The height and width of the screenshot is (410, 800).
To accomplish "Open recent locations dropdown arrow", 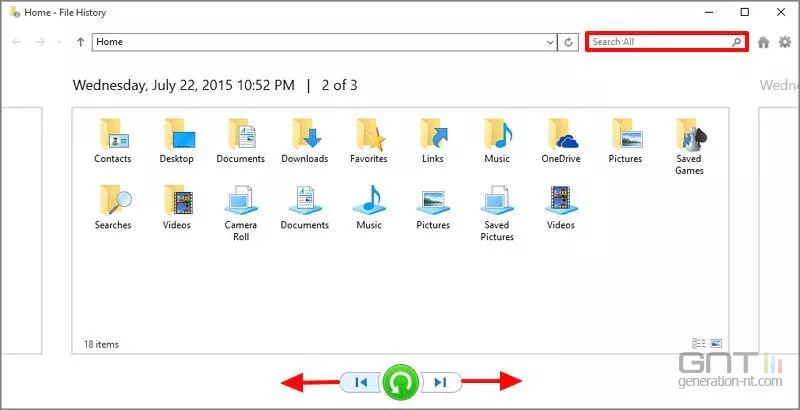I will (x=59, y=42).
